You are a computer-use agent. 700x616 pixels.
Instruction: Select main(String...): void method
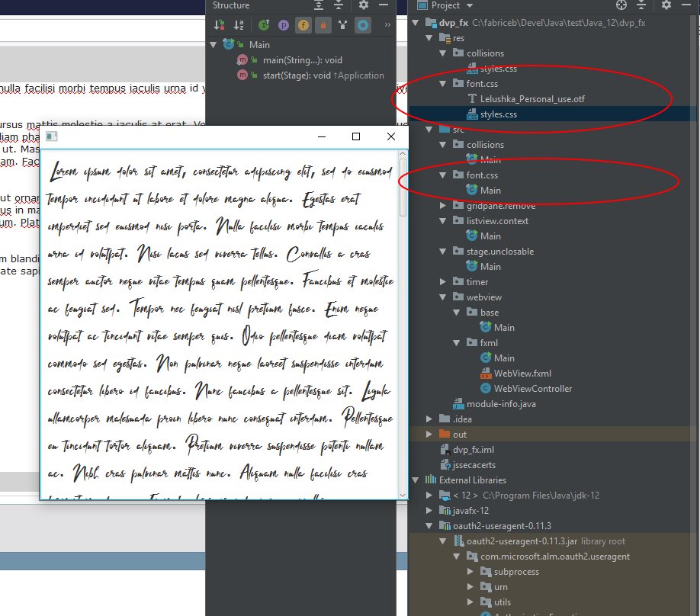302,59
